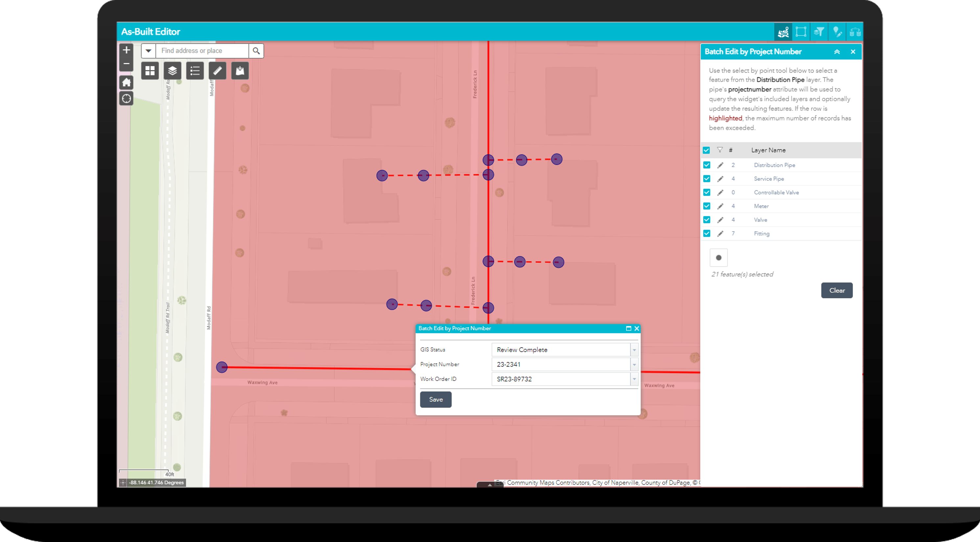This screenshot has width=980, height=542.
Task: Expand the attribute table arrow at bottom
Action: click(x=490, y=485)
